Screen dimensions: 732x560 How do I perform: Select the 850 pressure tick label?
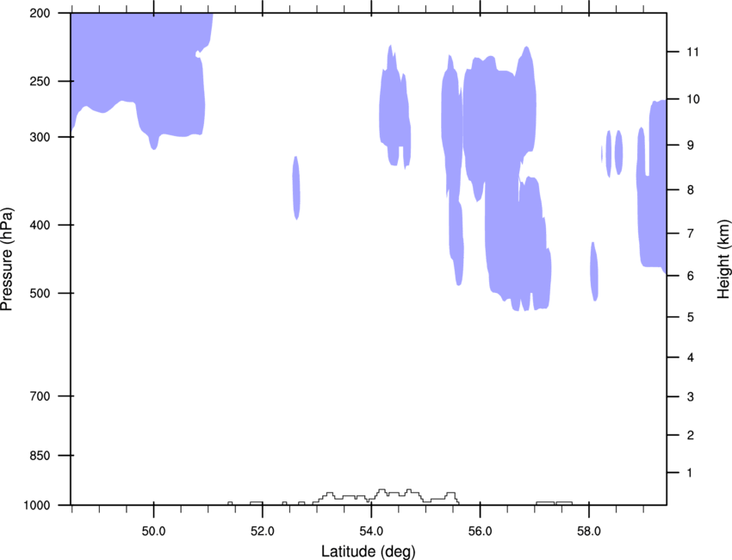[x=40, y=456]
